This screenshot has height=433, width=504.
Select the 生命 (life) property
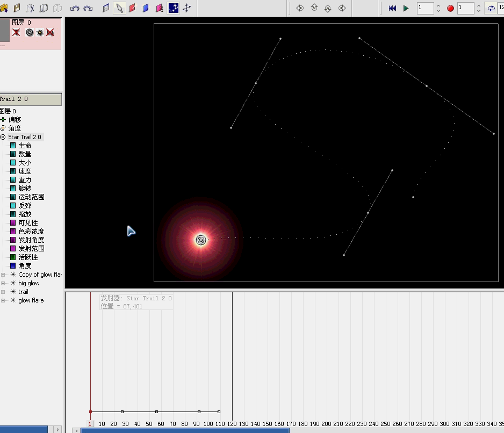pos(25,146)
